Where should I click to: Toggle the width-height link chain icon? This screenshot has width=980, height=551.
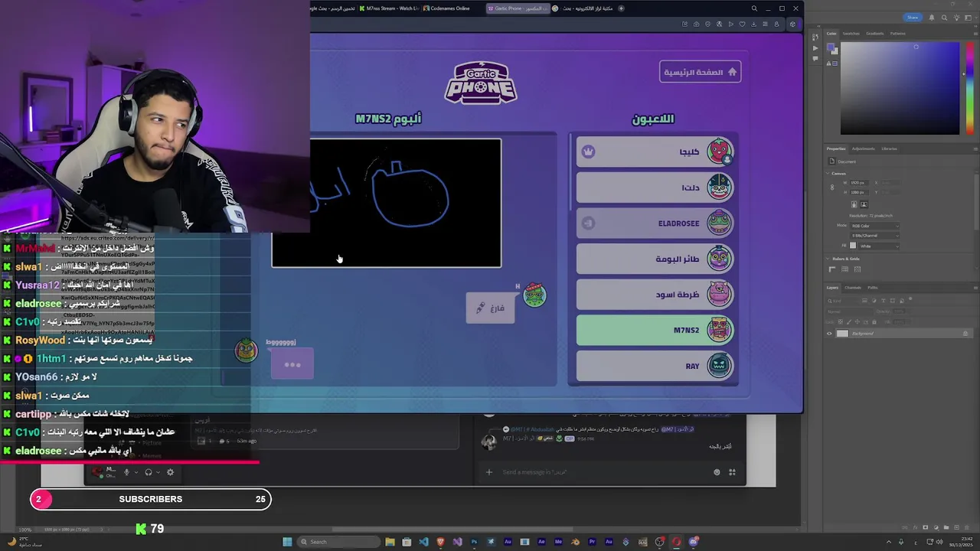[x=832, y=187]
